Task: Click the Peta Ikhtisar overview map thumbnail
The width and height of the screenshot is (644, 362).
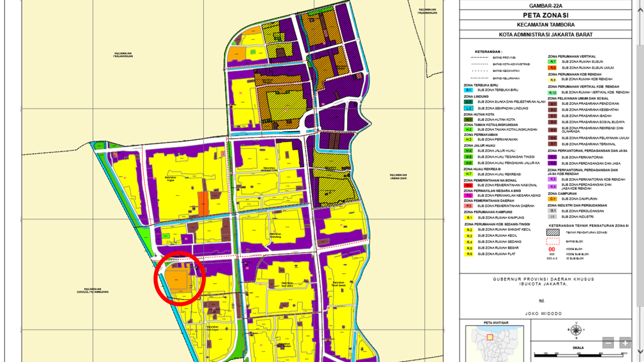Action: point(494,343)
